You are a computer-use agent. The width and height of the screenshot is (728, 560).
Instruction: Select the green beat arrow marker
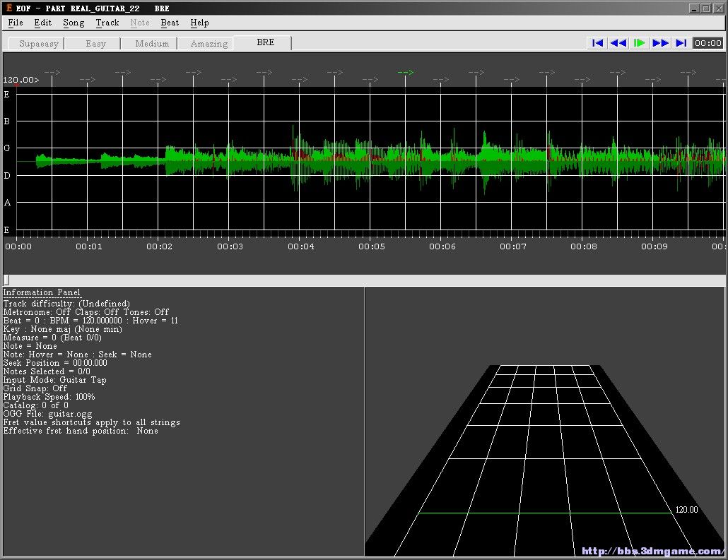pyautogui.click(x=405, y=72)
